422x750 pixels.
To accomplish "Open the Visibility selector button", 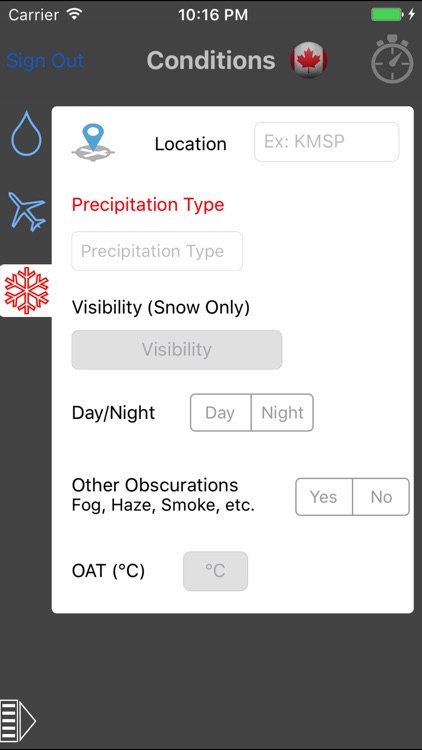I will point(177,350).
